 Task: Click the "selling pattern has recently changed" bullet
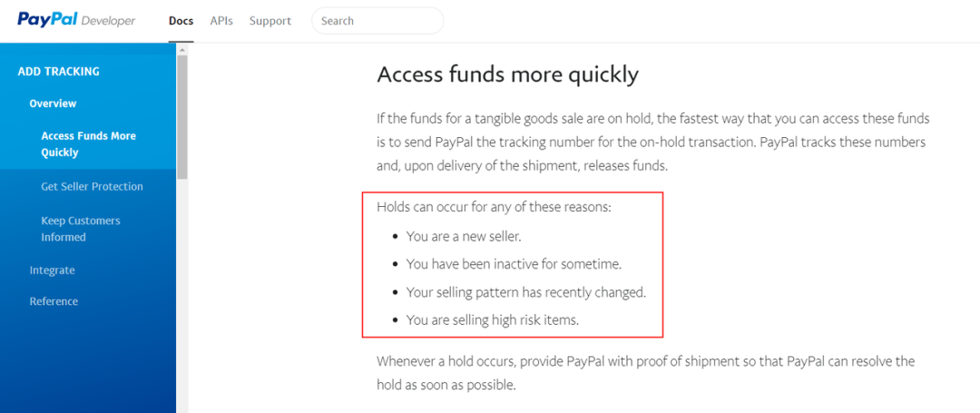point(526,292)
